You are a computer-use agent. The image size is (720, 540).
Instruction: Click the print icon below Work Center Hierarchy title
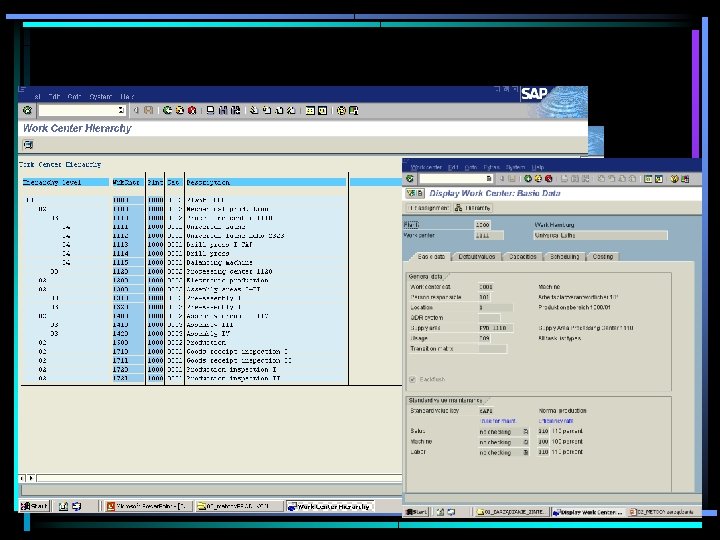click(27, 144)
